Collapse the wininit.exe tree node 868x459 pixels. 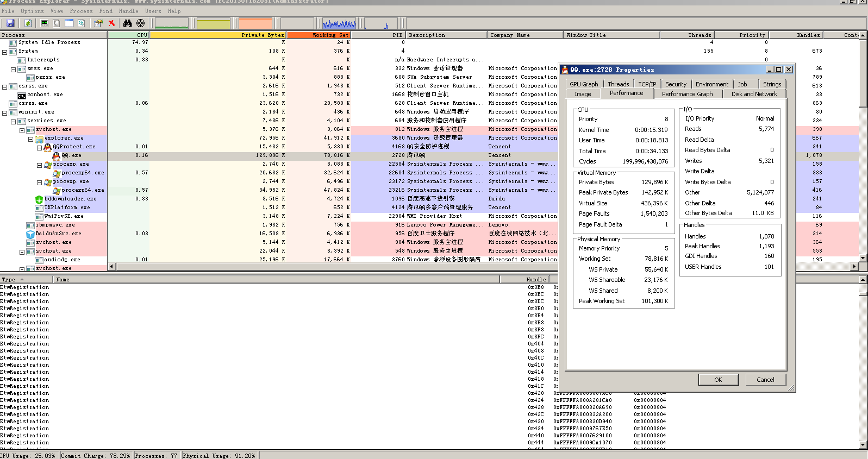[x=5, y=113]
